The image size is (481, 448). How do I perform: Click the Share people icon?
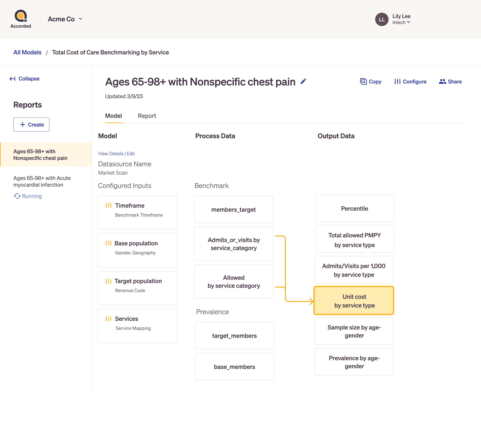point(442,82)
